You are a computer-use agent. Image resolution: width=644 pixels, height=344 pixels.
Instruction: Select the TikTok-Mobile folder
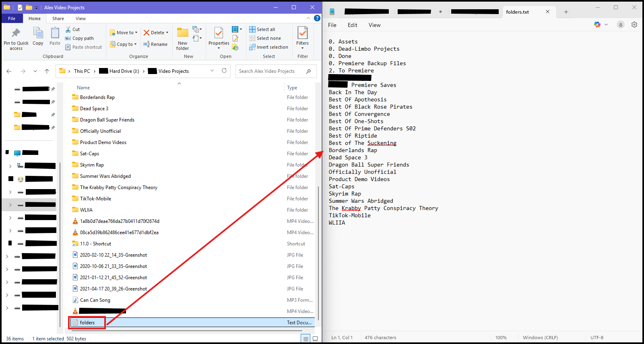coord(95,199)
